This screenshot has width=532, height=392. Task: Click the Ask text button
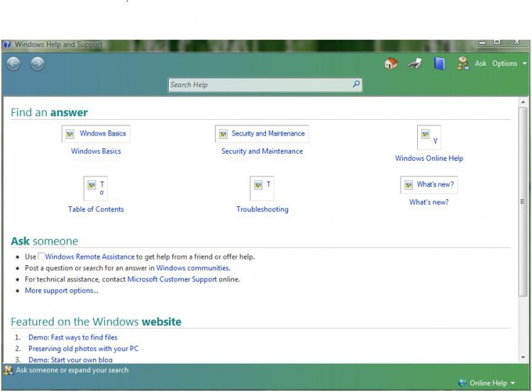tap(480, 63)
